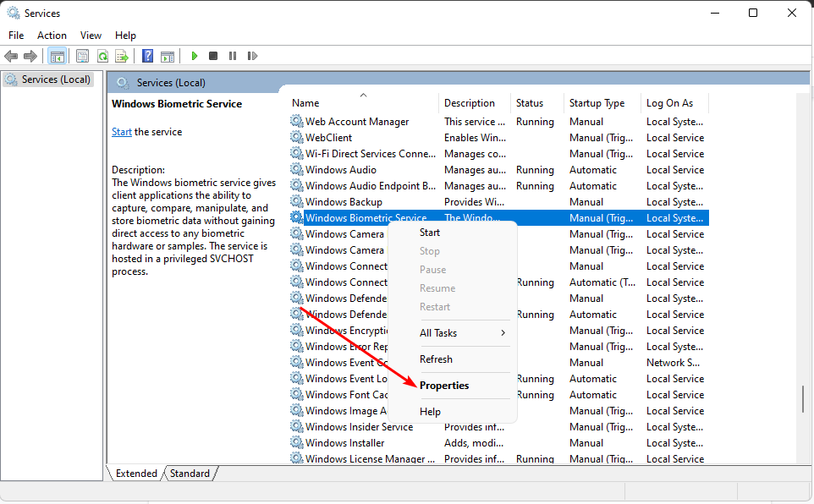Viewport: 814px width, 504px height.
Task: Expand All Tasks submenu in context menu
Action: (452, 333)
